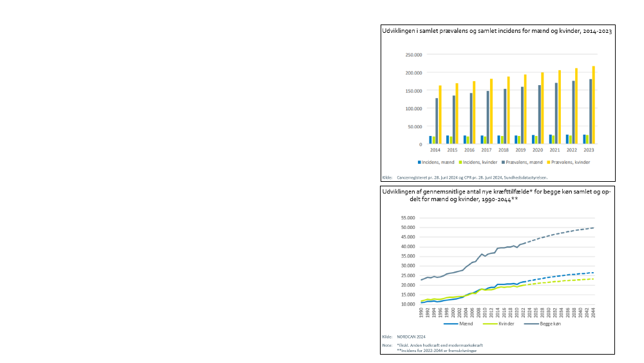
Task: Select the 'Kvinder' legend entry in line chart
Action: pos(498,324)
